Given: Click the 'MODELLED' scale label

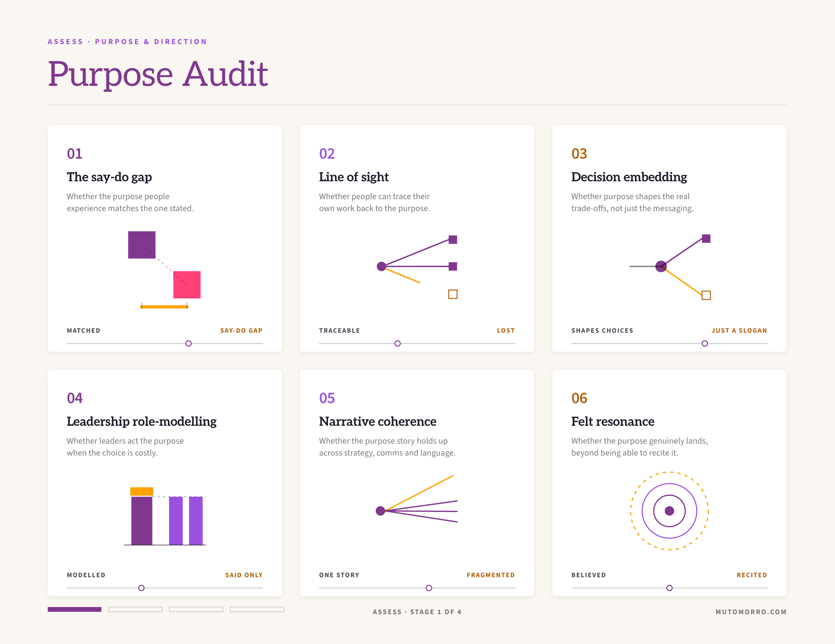Looking at the screenshot, I should (86, 575).
